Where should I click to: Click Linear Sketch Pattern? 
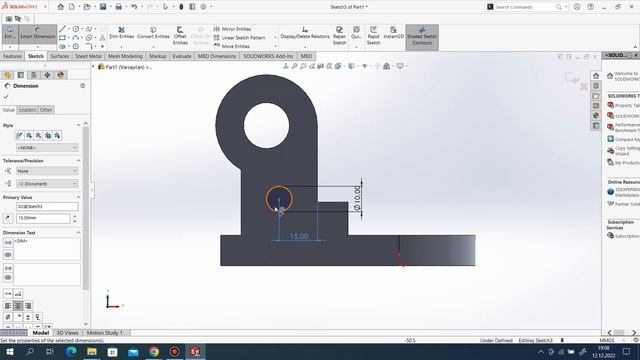(x=240, y=38)
